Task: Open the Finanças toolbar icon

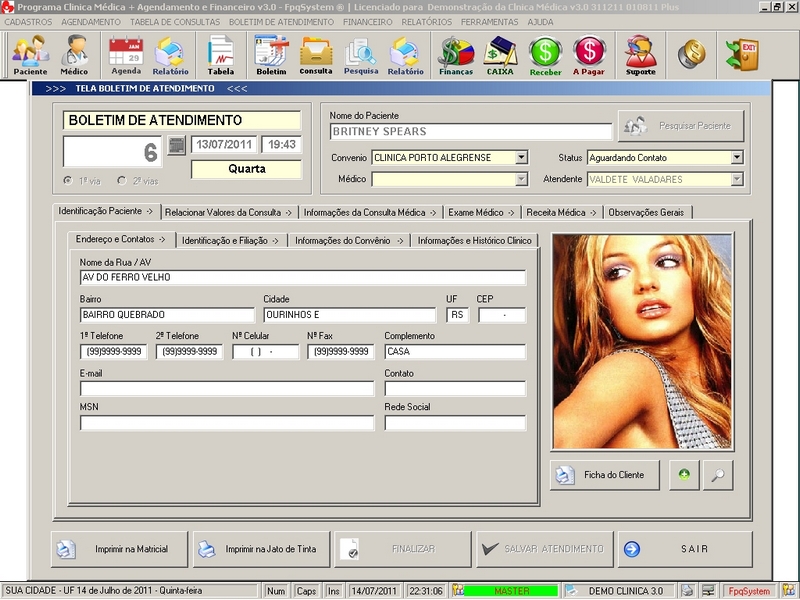Action: pyautogui.click(x=455, y=55)
